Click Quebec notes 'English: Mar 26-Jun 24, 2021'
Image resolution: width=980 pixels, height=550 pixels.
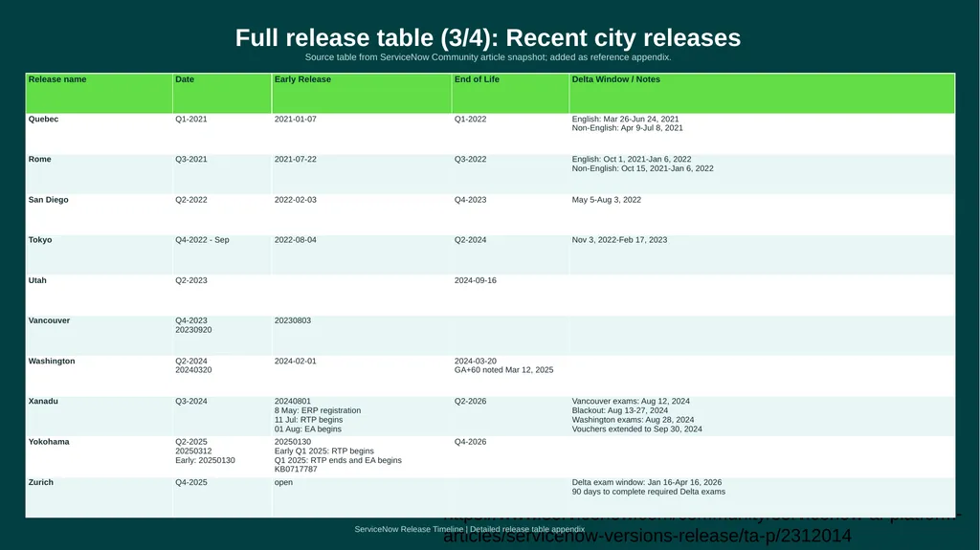pyautogui.click(x=625, y=119)
